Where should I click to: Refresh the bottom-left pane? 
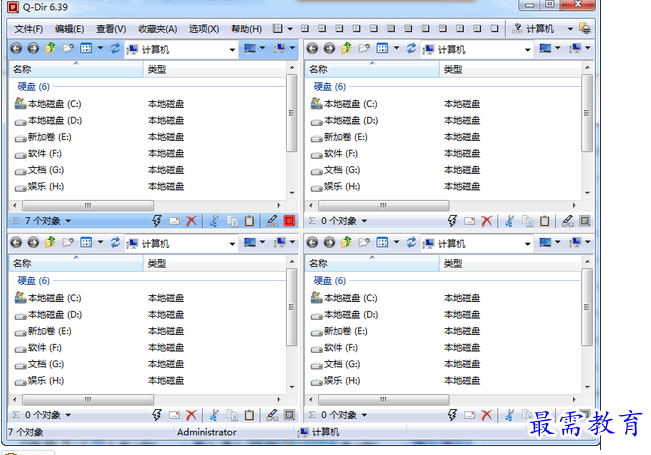tap(115, 242)
